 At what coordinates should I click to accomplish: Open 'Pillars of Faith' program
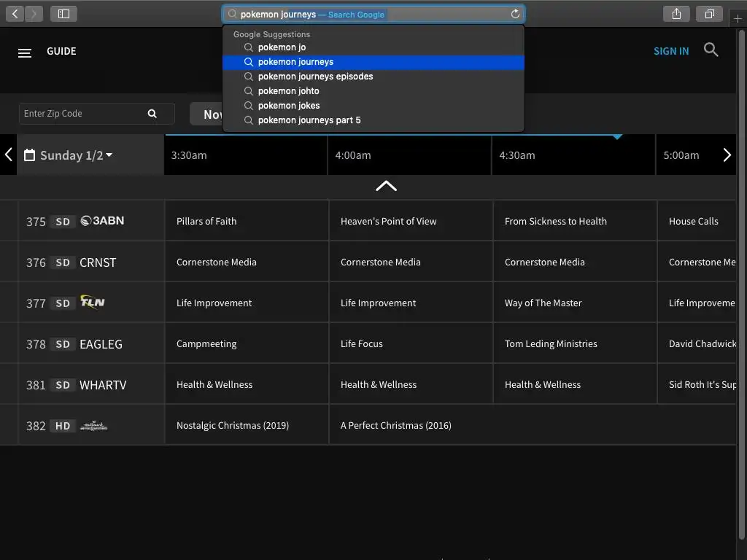click(x=247, y=221)
